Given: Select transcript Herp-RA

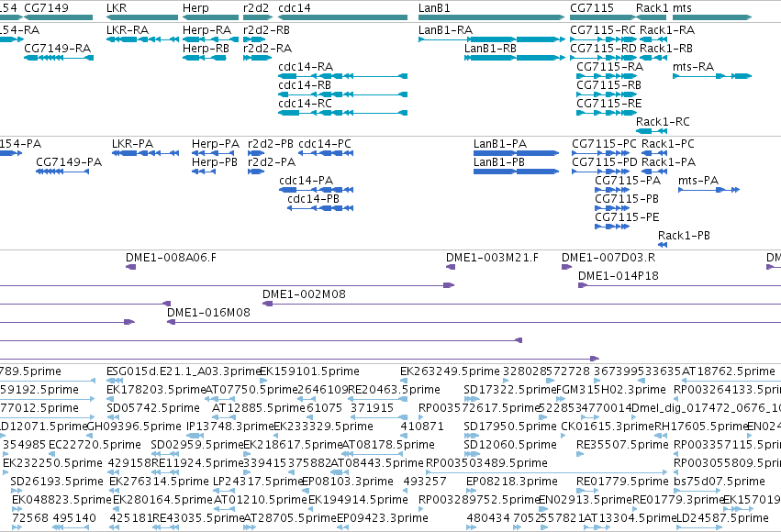Looking at the screenshot, I should click(x=211, y=39).
